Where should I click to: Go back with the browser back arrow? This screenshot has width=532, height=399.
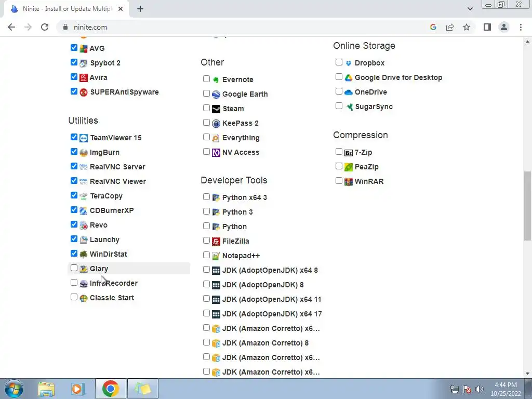pos(11,27)
